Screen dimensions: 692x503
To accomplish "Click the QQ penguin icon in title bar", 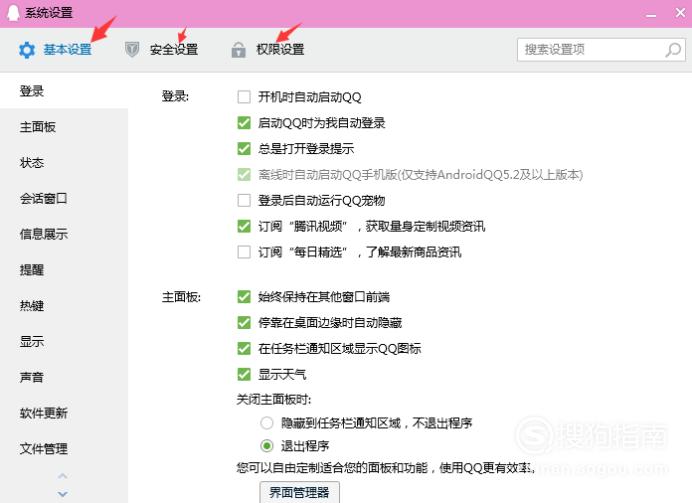I will pos(13,12).
